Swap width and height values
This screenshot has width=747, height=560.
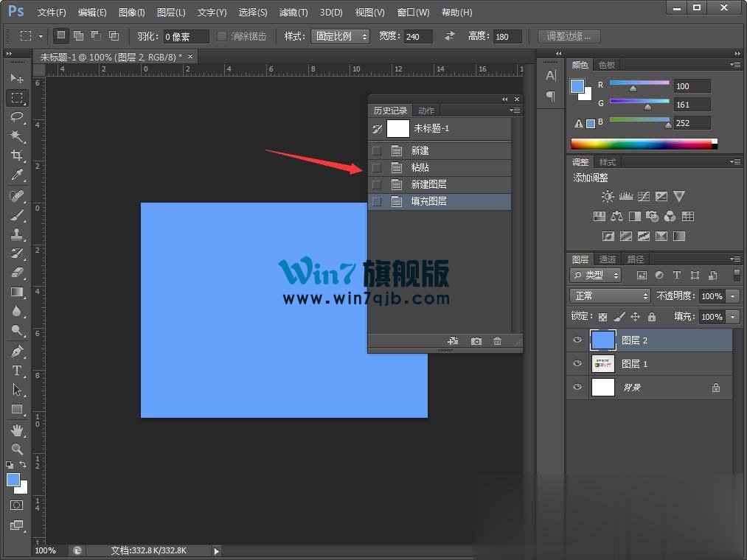[x=450, y=36]
